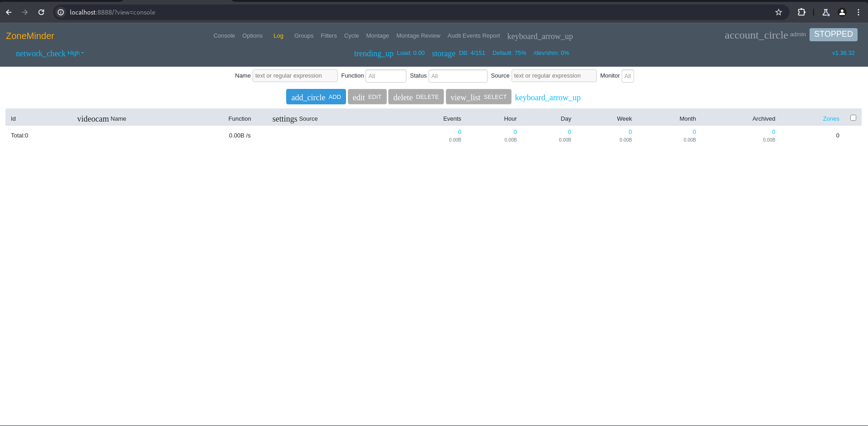Open the Chrome three-dot menu

tap(858, 12)
